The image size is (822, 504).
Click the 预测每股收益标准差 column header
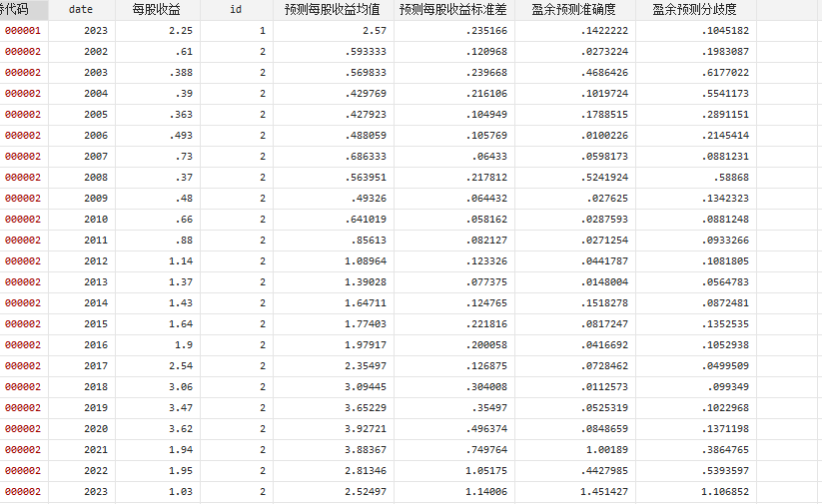coord(453,9)
